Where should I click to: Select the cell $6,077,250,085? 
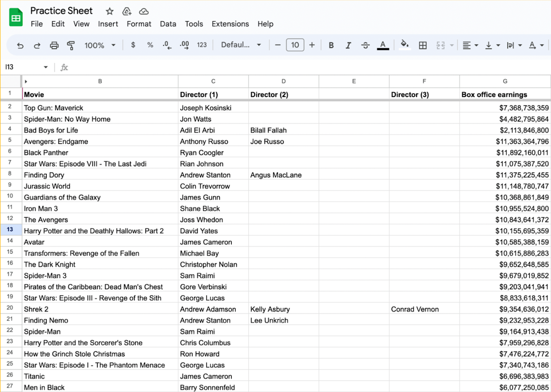pos(505,387)
